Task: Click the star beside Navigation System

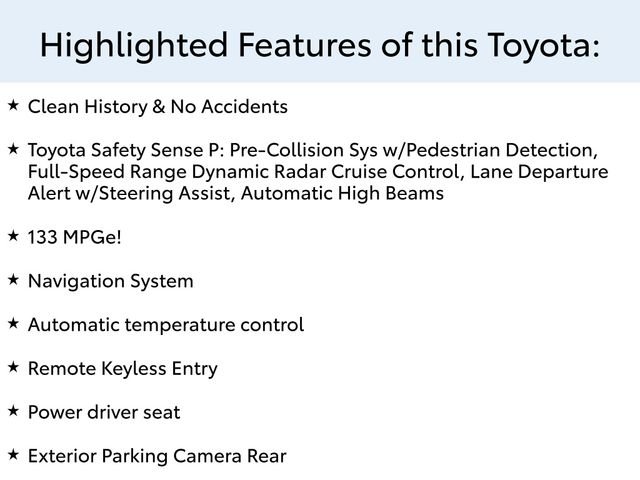Action: tap(12, 280)
